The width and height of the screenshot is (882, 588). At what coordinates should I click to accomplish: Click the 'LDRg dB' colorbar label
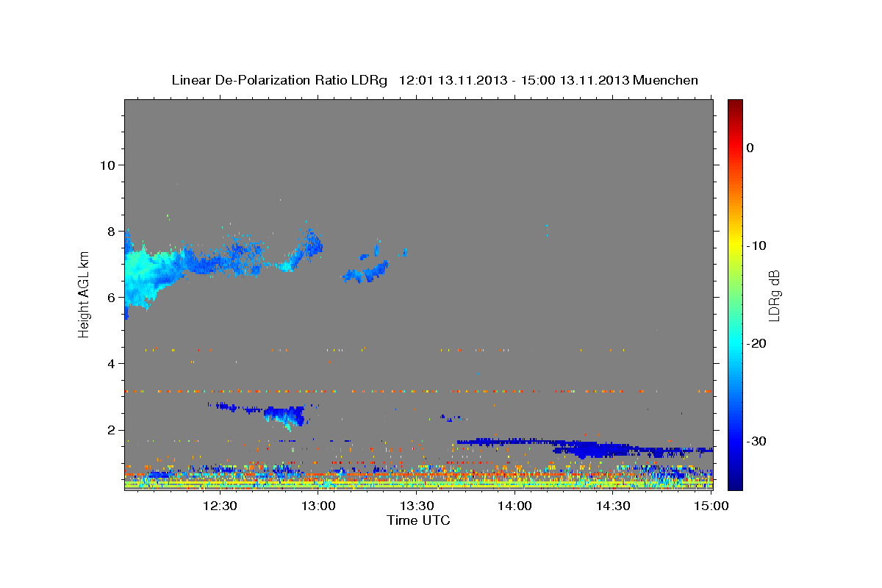coord(773,295)
